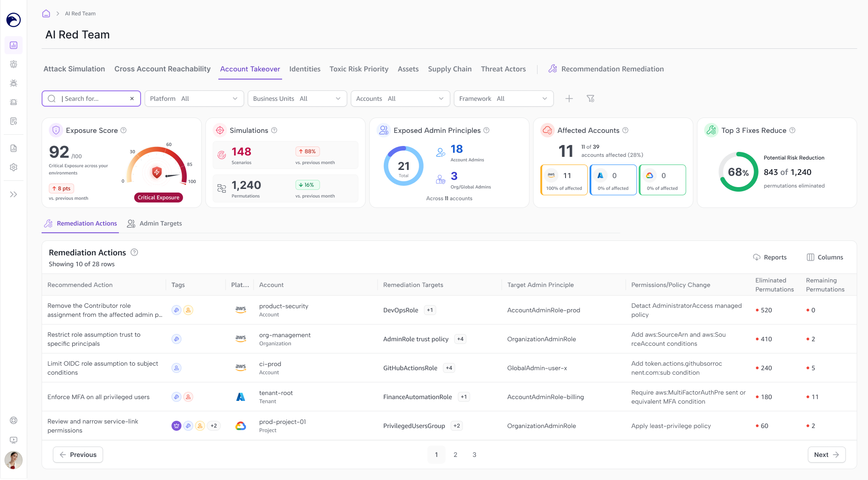Click the clear filters funnel icon

click(x=590, y=99)
